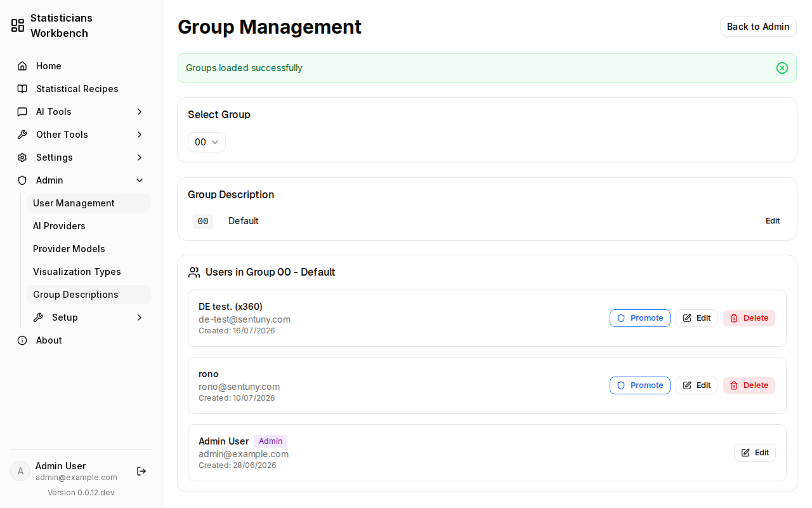Click the Statisticians Workbench logo icon
The image size is (812, 508).
tap(18, 25)
